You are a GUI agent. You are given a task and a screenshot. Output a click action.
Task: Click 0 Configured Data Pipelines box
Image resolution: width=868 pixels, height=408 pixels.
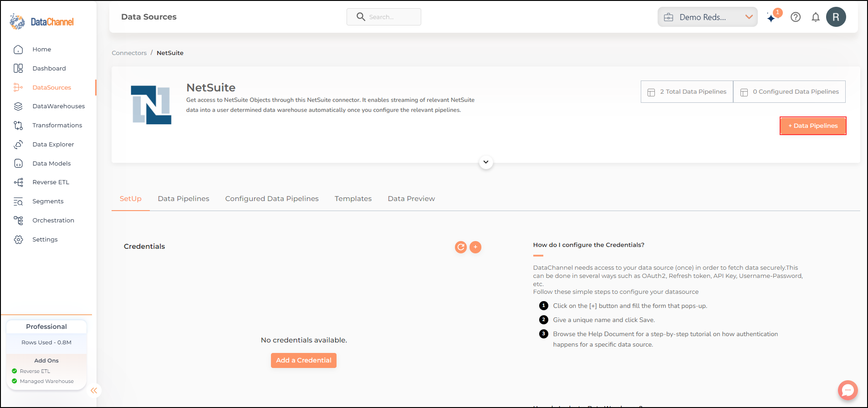pyautogui.click(x=789, y=91)
